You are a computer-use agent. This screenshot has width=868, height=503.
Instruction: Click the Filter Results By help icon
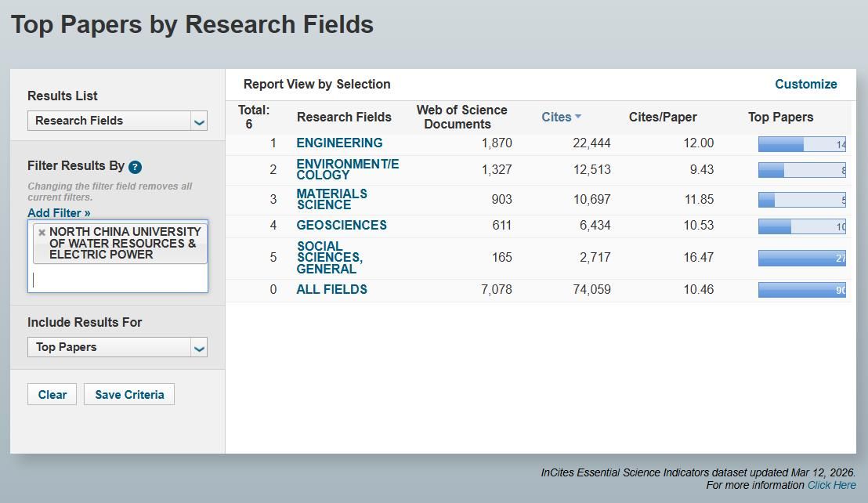(x=135, y=167)
